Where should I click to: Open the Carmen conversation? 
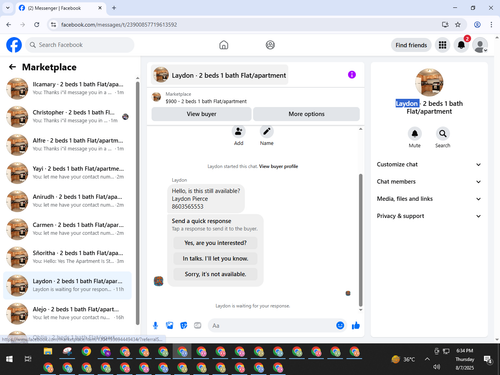(67, 229)
